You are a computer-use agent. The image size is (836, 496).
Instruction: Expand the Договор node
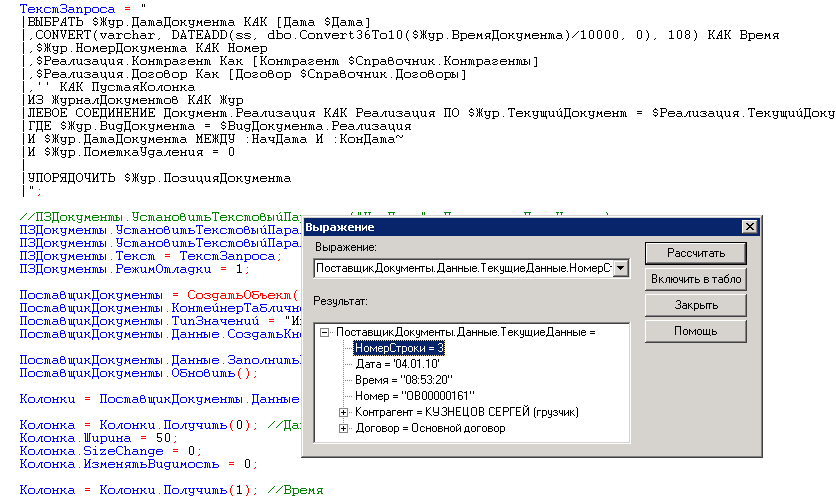[x=344, y=428]
